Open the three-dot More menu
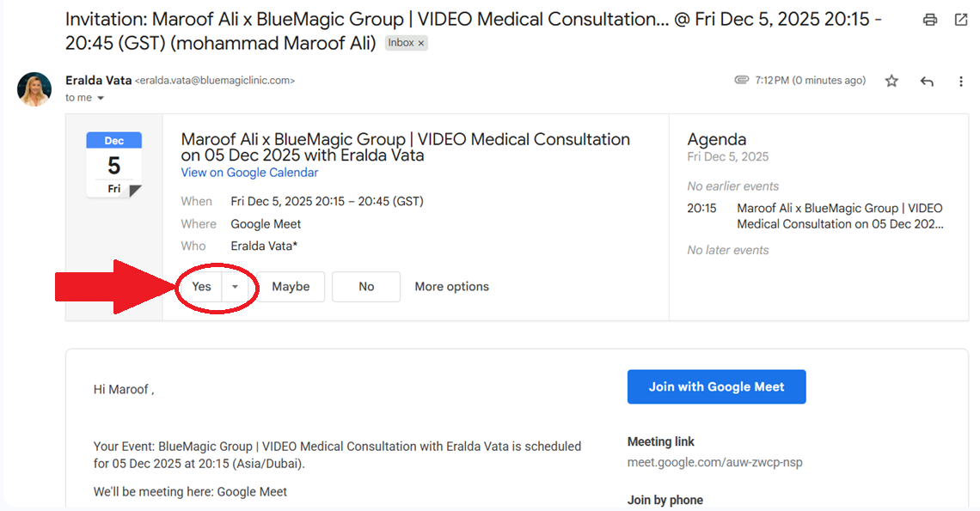Viewport: 980px width, 511px height. [961, 81]
